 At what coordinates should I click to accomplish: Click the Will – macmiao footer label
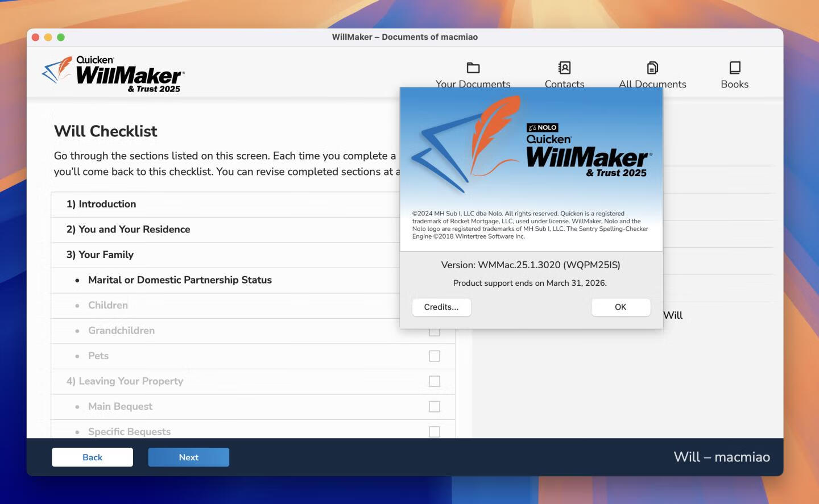tap(722, 457)
